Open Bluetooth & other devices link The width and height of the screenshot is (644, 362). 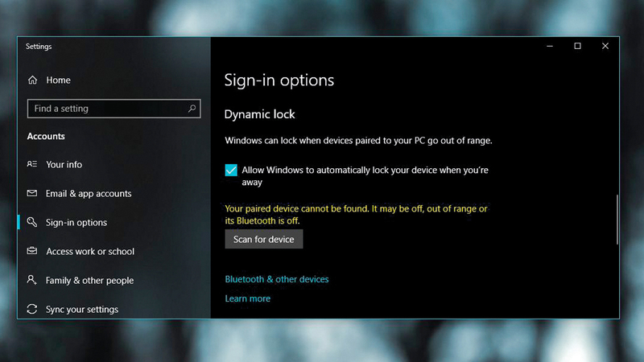277,279
